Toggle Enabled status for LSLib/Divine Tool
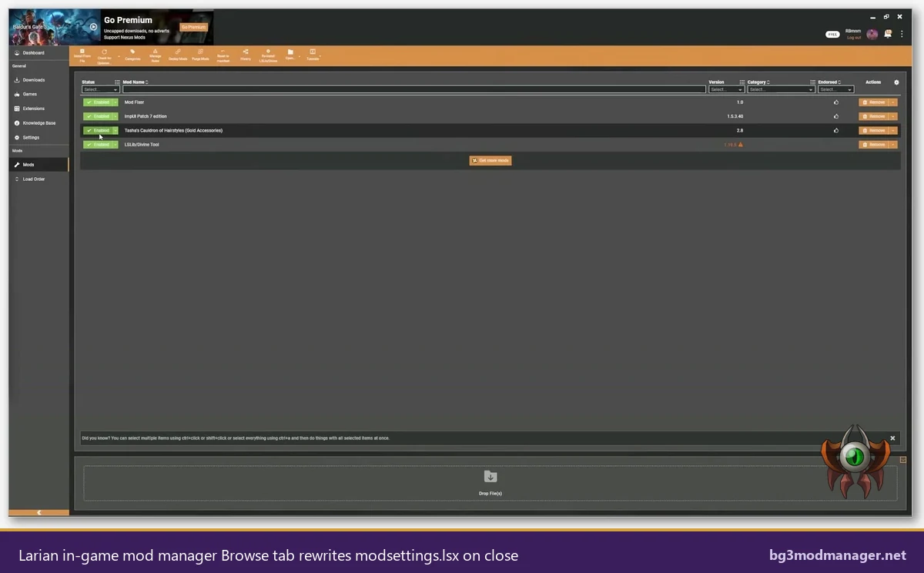 coord(97,144)
